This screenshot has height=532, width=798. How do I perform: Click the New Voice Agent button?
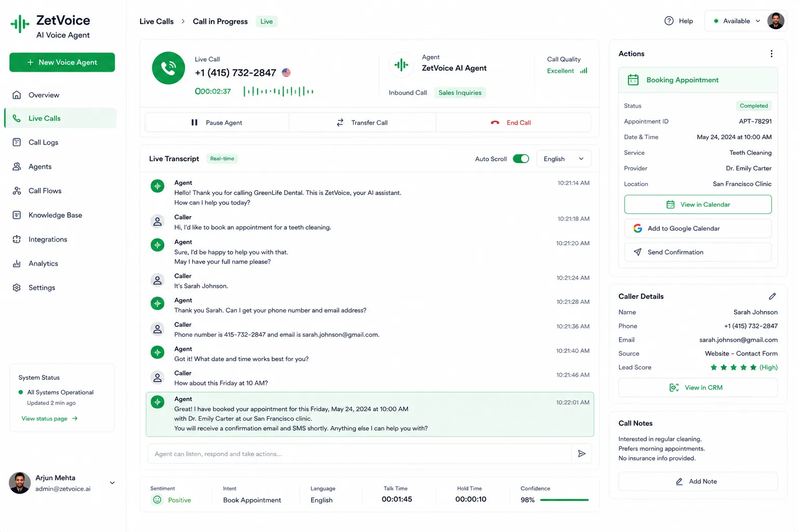62,62
